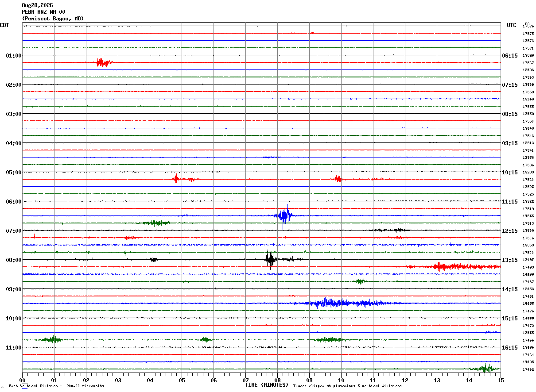This screenshot has width=536, height=392.
Task: Click the PEBM HNZ NM 00 channel title
Action: [x=43, y=12]
